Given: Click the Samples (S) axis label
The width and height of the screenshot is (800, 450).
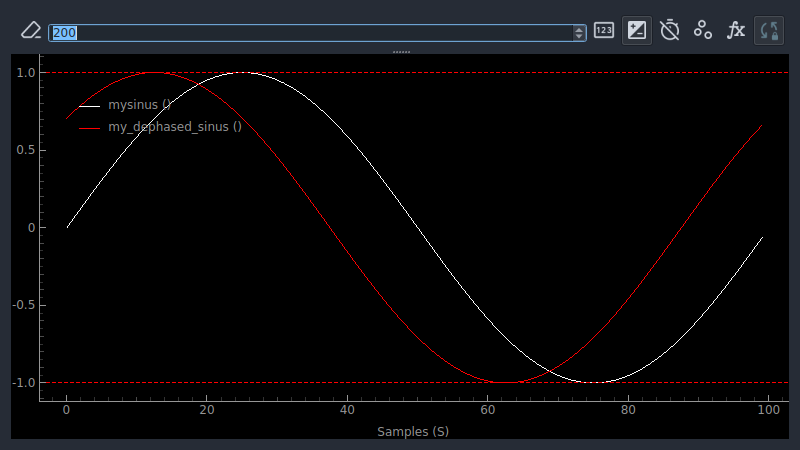Looking at the screenshot, I should click(413, 432).
